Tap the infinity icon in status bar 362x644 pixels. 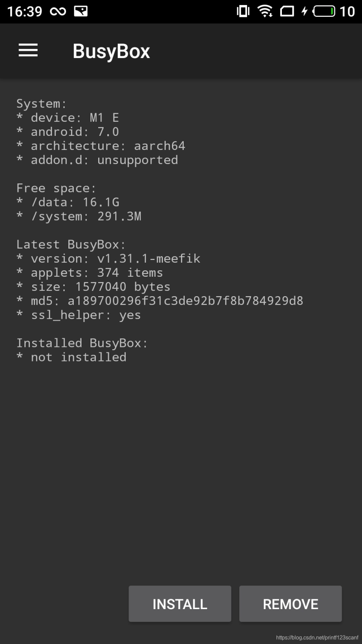coord(58,11)
